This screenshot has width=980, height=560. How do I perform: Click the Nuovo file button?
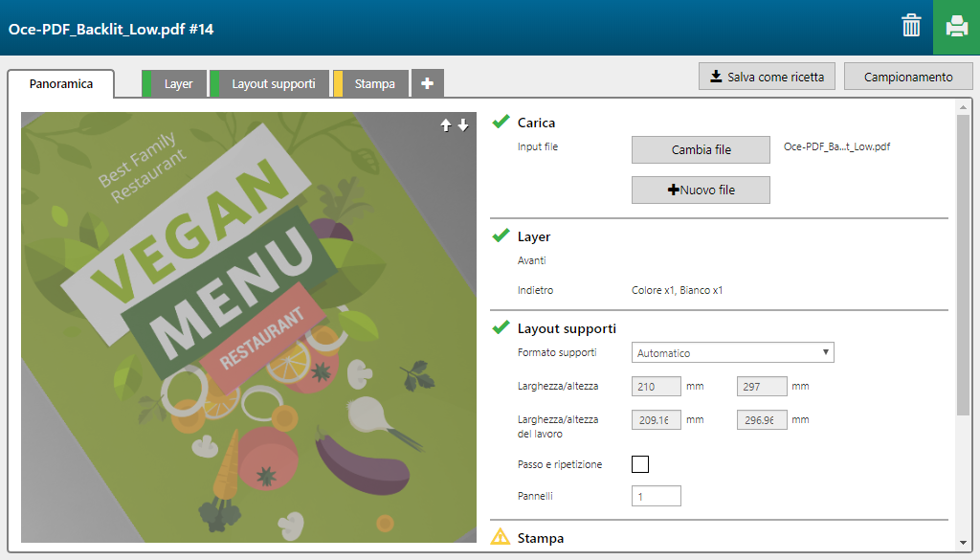(701, 190)
